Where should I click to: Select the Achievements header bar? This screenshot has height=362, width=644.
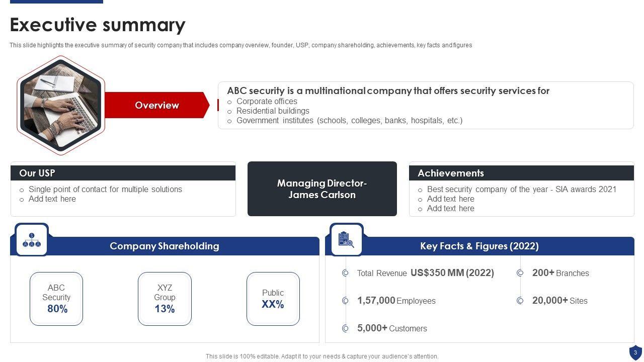click(521, 173)
